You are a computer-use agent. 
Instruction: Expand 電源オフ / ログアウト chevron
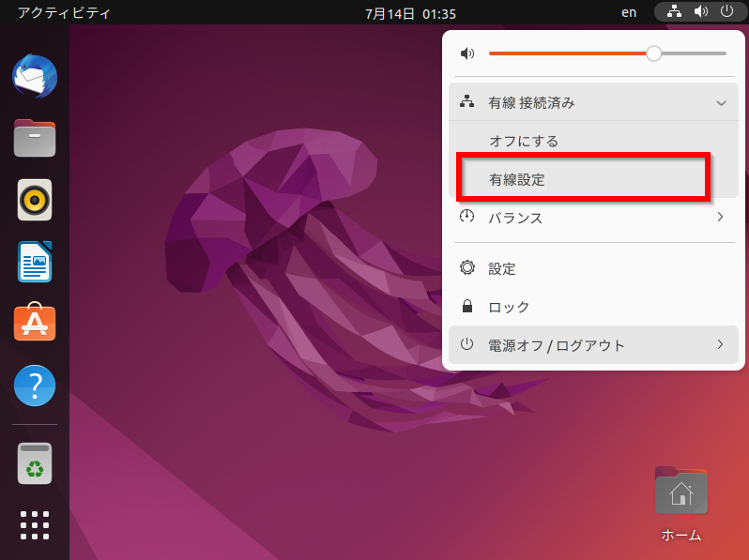(720, 344)
